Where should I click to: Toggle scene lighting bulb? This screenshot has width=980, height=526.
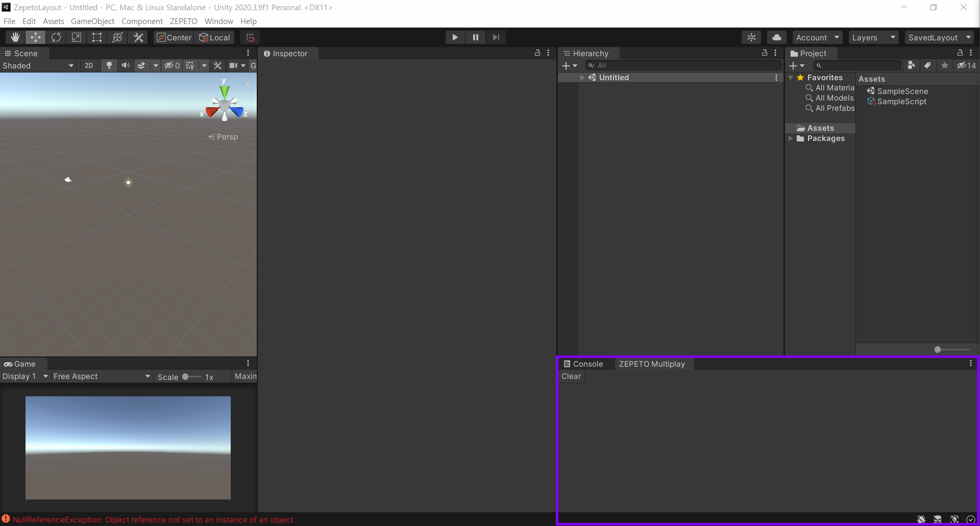(x=109, y=65)
